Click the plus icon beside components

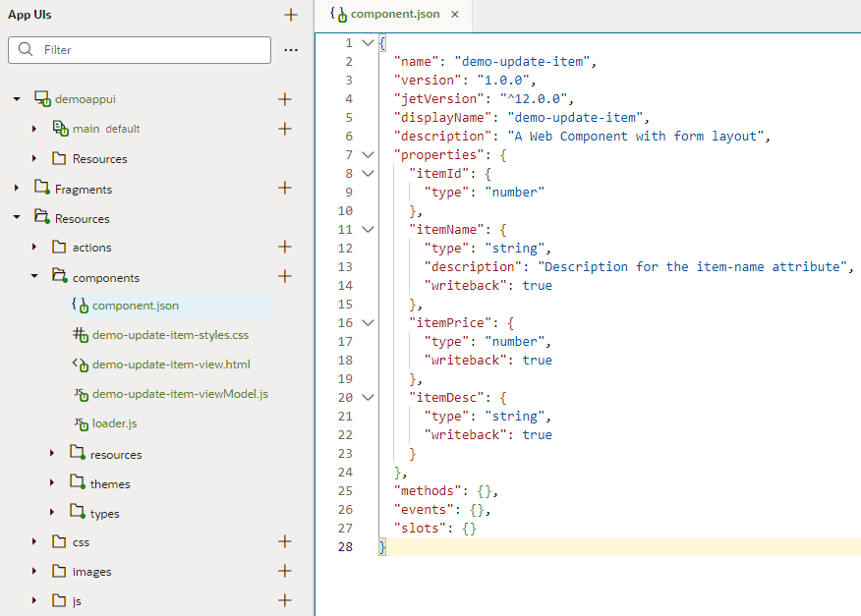pos(285,276)
